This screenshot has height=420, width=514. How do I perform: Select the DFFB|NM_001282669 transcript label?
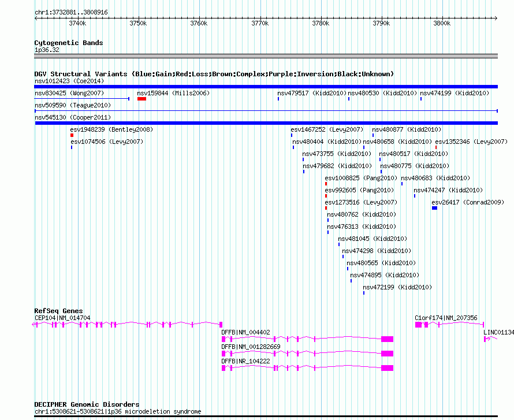[251, 347]
